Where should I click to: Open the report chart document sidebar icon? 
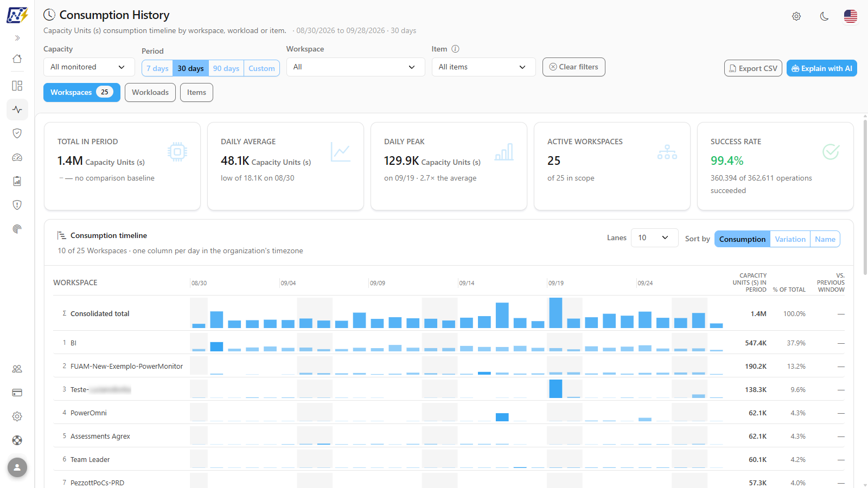17,181
